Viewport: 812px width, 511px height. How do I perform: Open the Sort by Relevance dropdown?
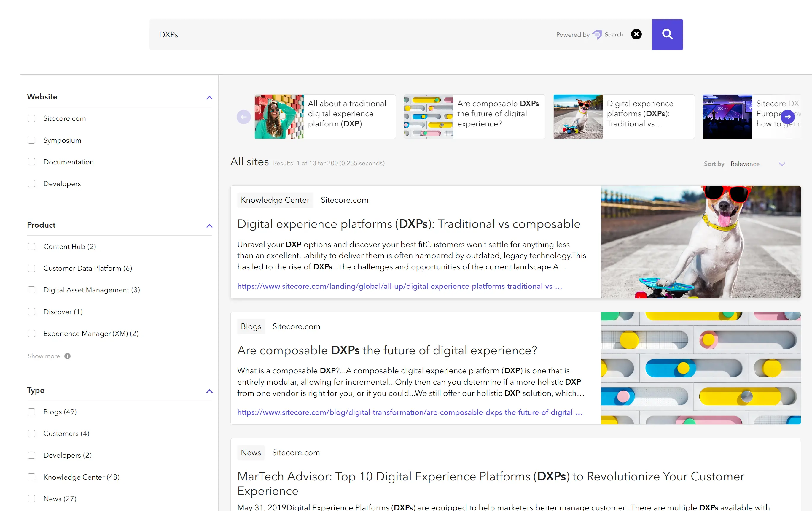tap(758, 164)
